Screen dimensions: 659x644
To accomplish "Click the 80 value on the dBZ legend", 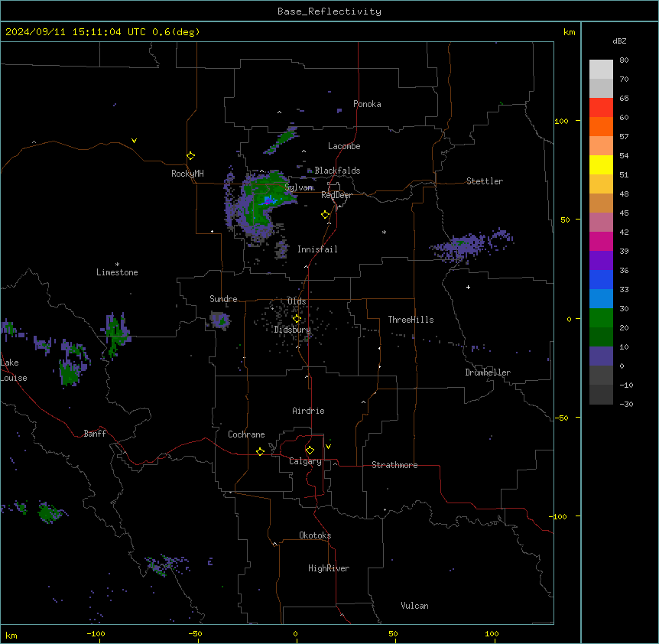I will (x=624, y=60).
